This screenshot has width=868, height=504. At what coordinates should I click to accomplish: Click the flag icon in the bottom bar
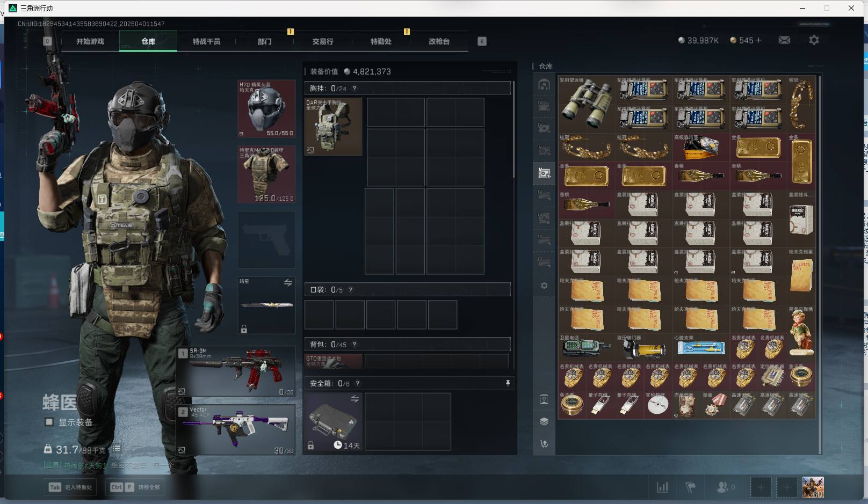691,487
